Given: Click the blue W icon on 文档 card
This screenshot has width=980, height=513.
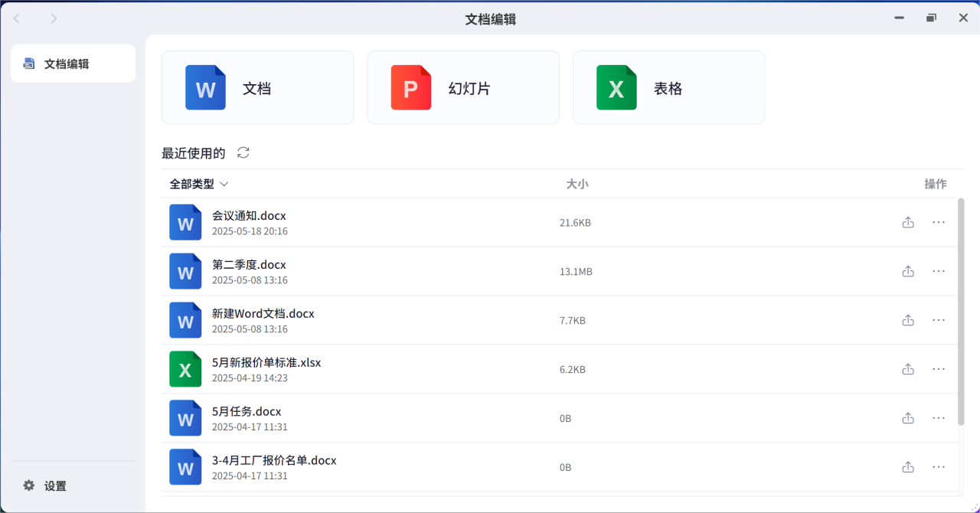Looking at the screenshot, I should (x=205, y=87).
